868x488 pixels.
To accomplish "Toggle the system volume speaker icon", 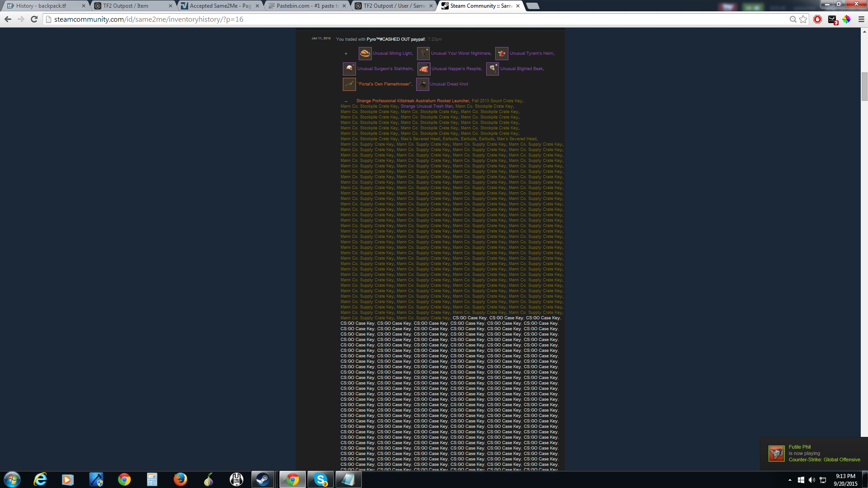I will coord(811,480).
